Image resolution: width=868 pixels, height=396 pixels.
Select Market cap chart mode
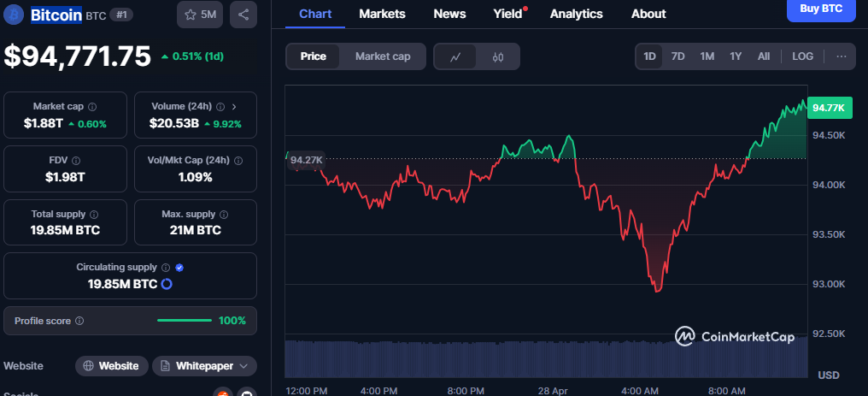(x=383, y=56)
